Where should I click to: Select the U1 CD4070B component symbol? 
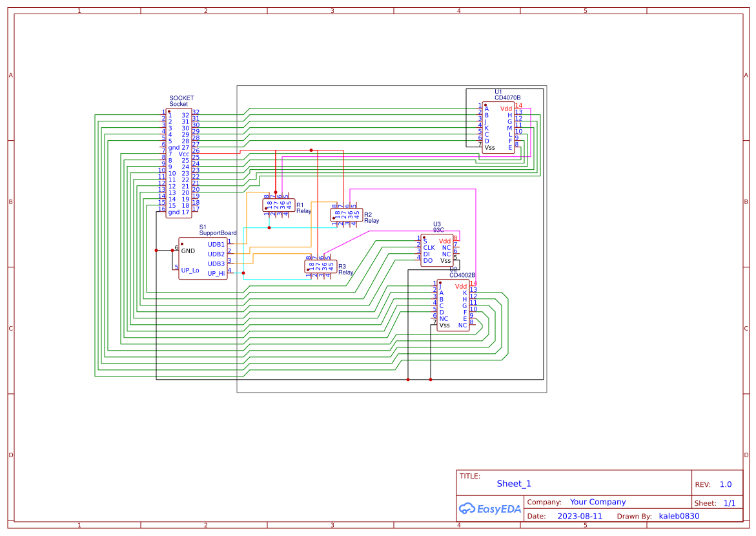497,126
